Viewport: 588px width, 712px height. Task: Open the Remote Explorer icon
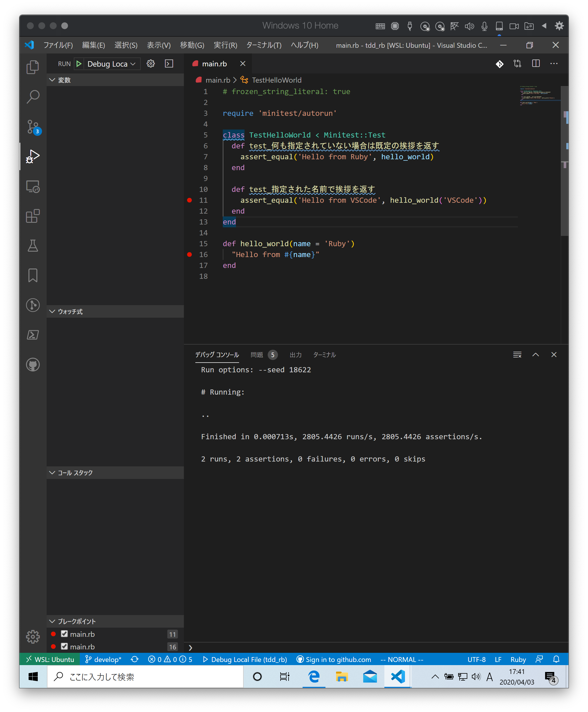point(33,186)
